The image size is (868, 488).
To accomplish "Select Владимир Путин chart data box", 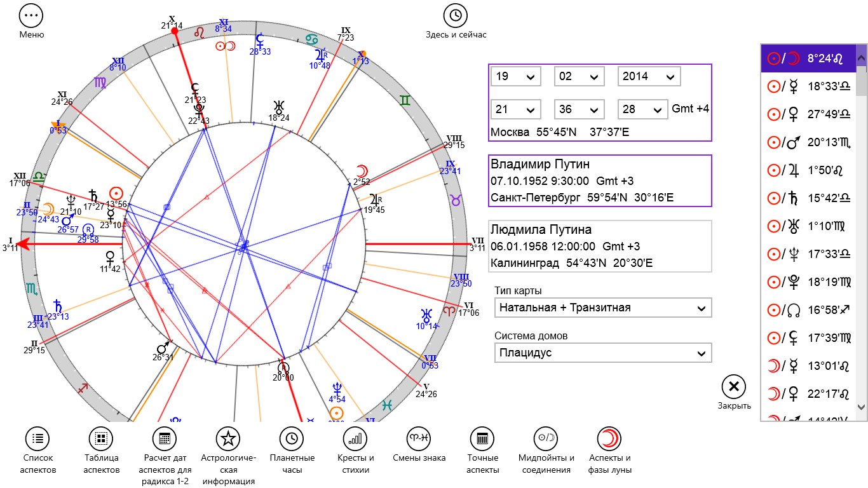I will [600, 181].
